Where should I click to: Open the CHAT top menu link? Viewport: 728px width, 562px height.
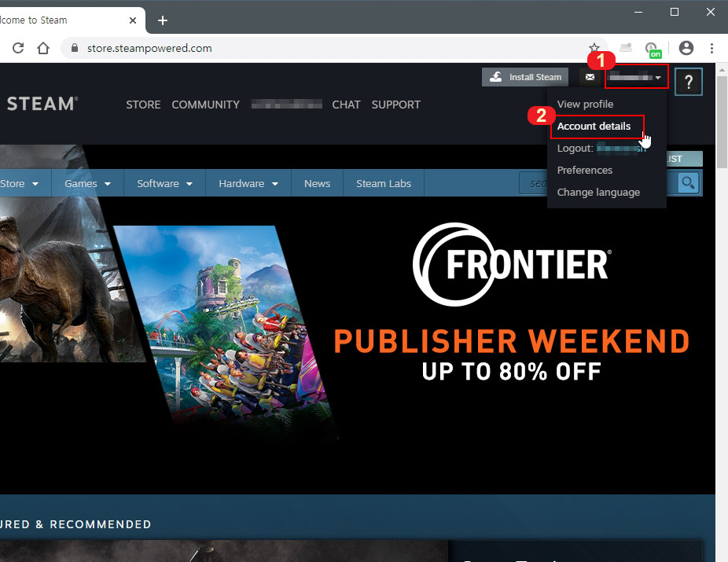346,105
